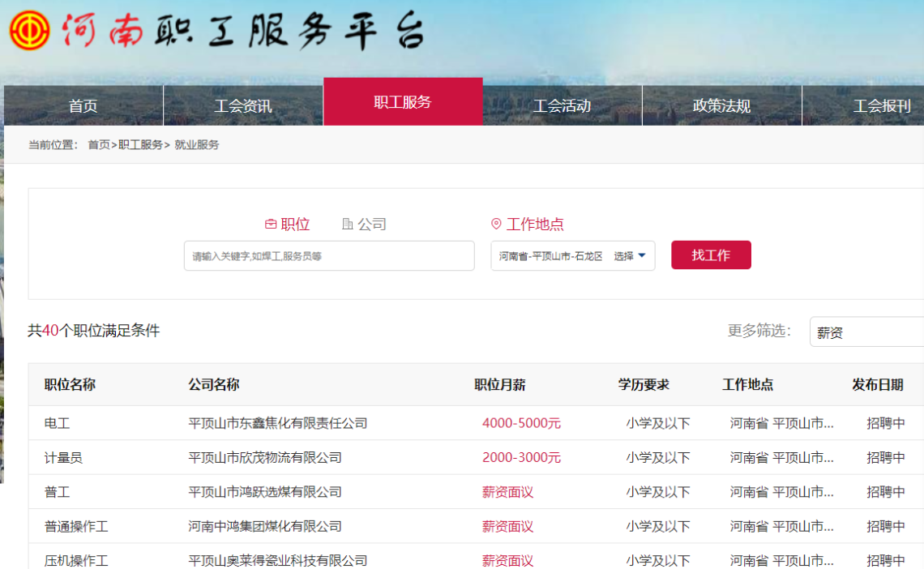Open the 工会资讯 navigation tab
Screen dimensions: 924x569
point(243,106)
